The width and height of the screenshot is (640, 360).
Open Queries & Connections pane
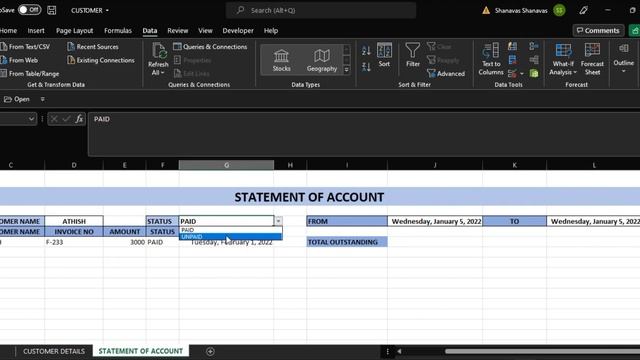point(210,47)
